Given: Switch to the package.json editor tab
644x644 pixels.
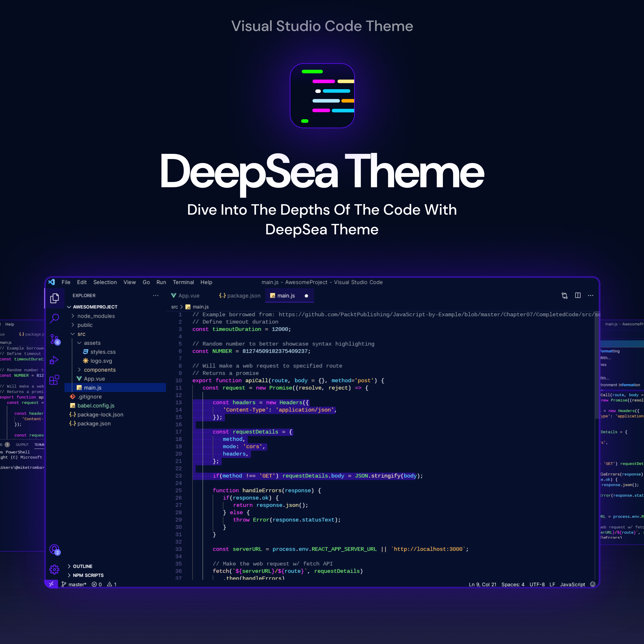Looking at the screenshot, I should click(x=240, y=296).
